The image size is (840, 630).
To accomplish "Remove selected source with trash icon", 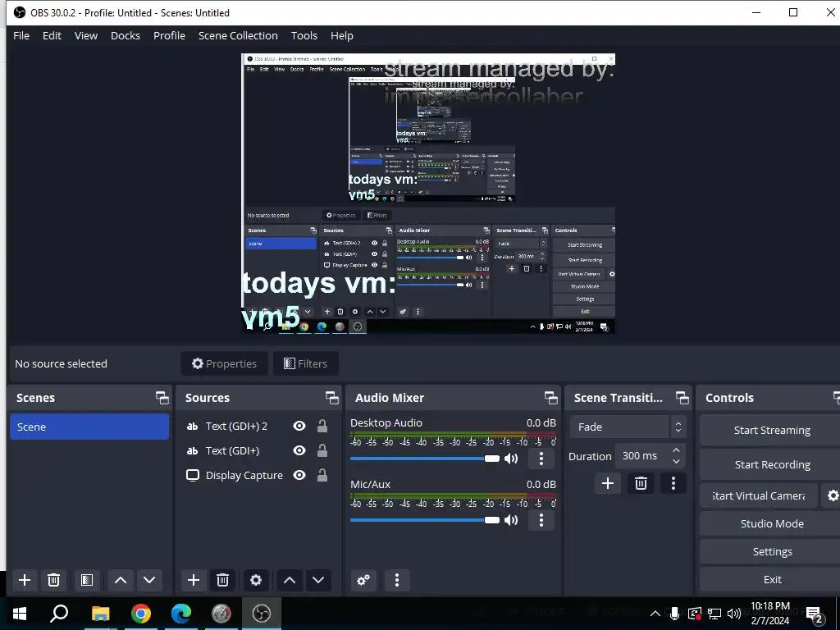I will (223, 580).
